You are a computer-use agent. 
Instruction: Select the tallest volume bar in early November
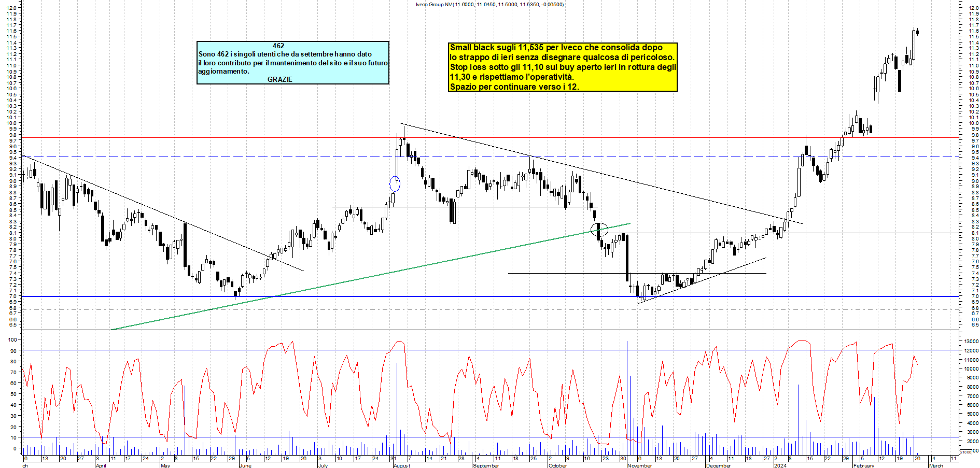pyautogui.click(x=627, y=398)
